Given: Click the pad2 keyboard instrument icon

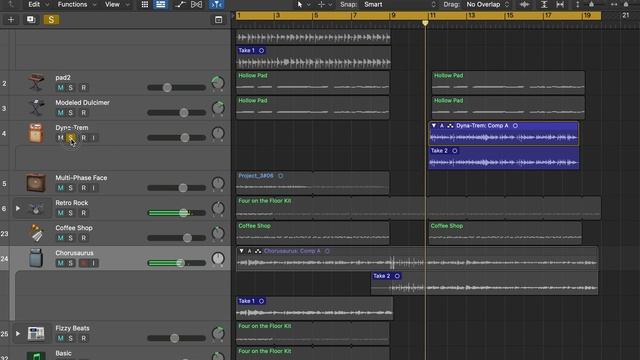Looking at the screenshot, I should click(x=36, y=83).
